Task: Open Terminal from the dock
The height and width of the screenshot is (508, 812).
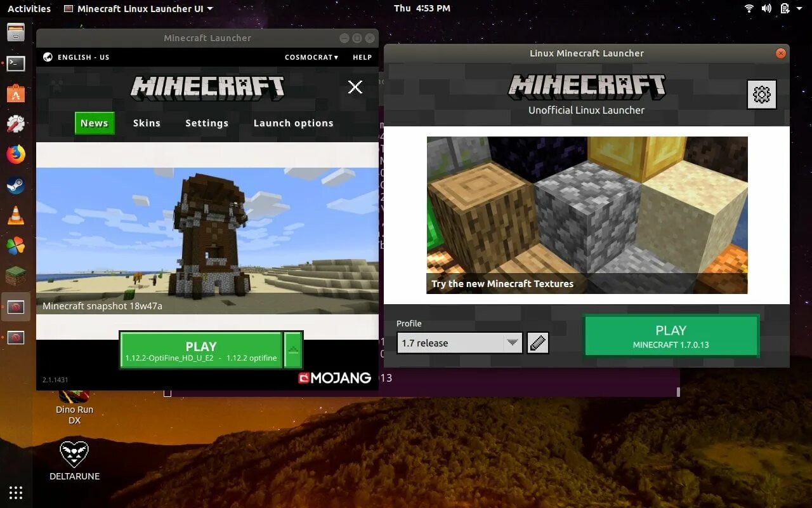Action: click(16, 63)
